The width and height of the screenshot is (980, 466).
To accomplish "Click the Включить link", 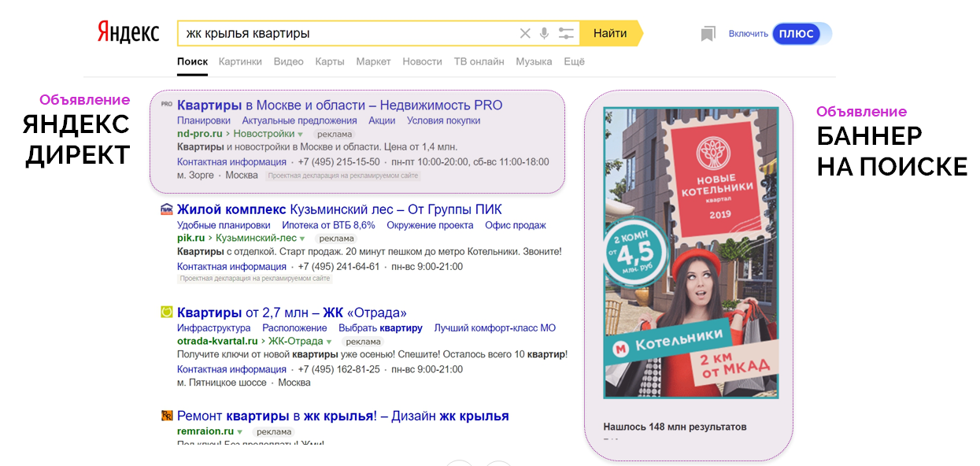I will [748, 34].
